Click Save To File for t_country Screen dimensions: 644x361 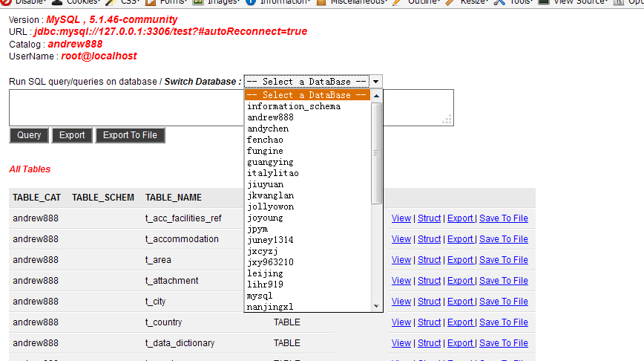[504, 322]
